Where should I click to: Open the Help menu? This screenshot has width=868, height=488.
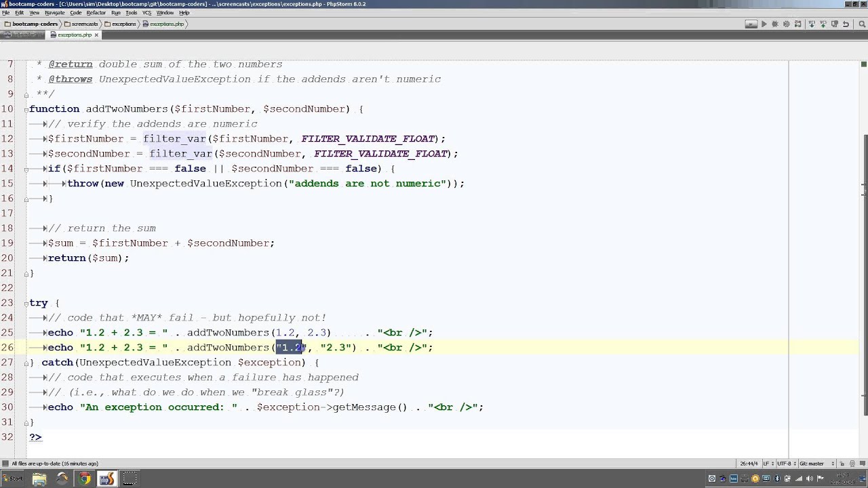184,13
